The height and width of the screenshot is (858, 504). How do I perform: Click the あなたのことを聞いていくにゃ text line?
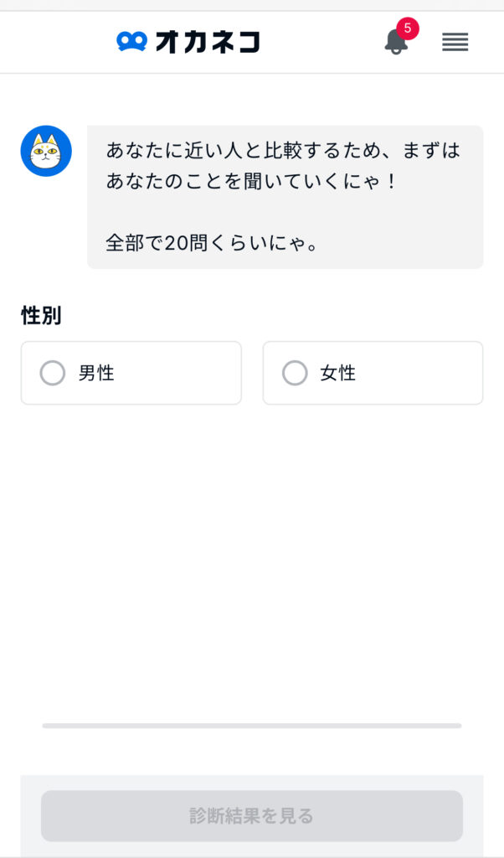tap(249, 180)
